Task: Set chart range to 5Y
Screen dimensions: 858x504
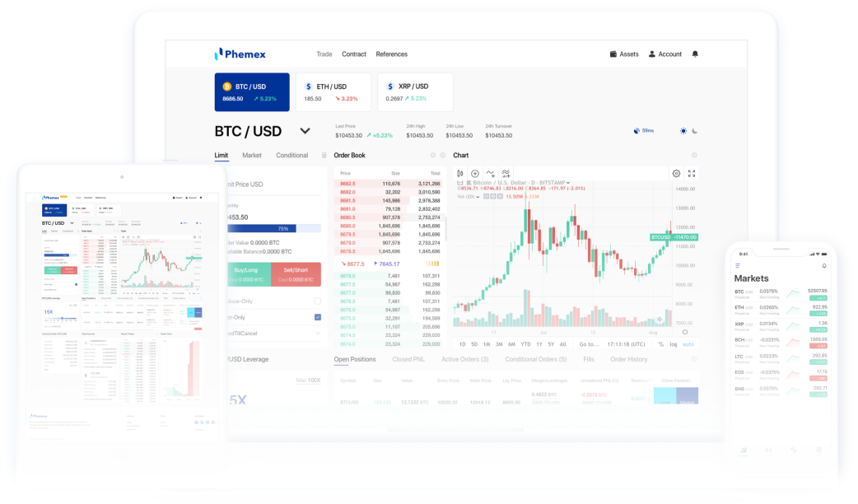Action: (x=551, y=344)
